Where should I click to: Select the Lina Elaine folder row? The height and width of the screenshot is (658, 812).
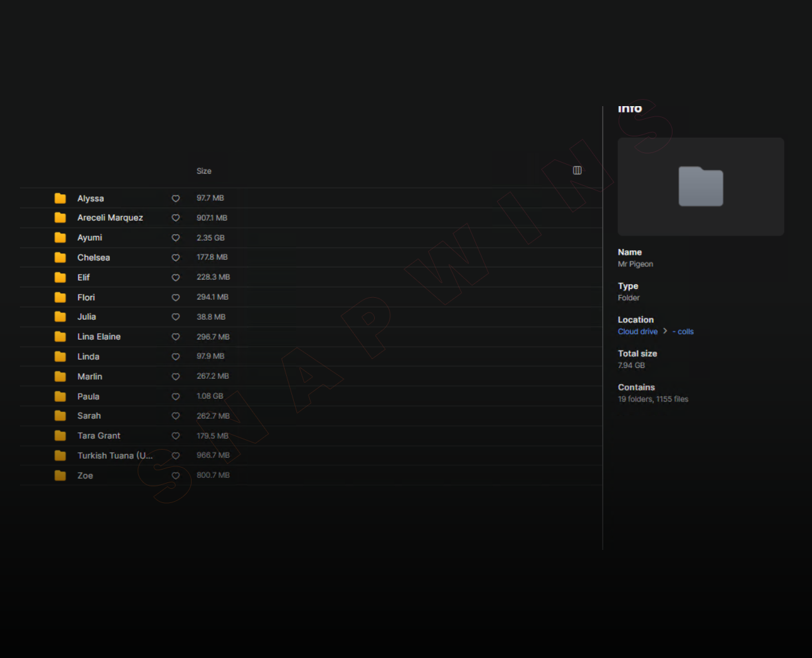pyautogui.click(x=99, y=336)
